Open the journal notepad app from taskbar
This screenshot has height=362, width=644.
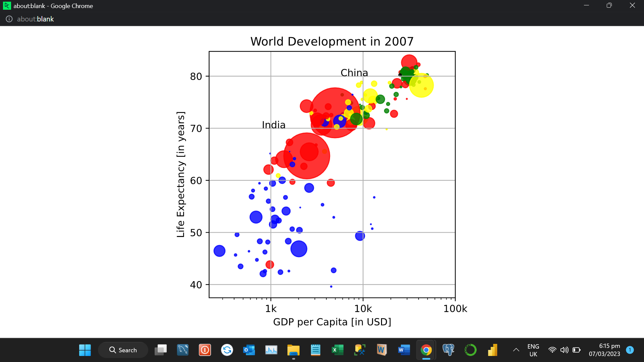pyautogui.click(x=315, y=350)
